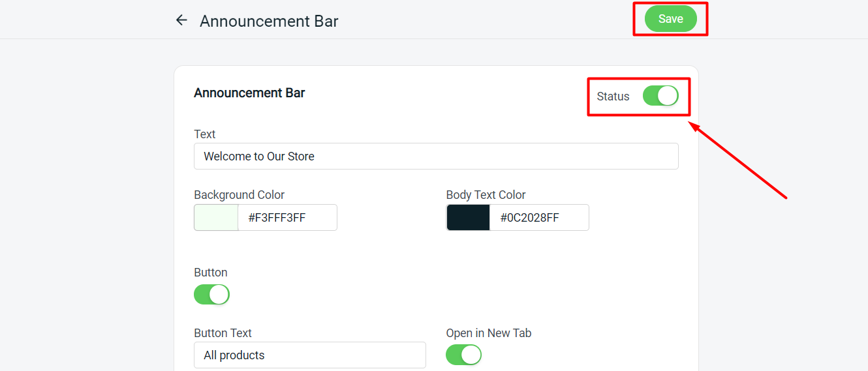Click the 'Background Color' label
The image size is (868, 371).
[x=239, y=195]
